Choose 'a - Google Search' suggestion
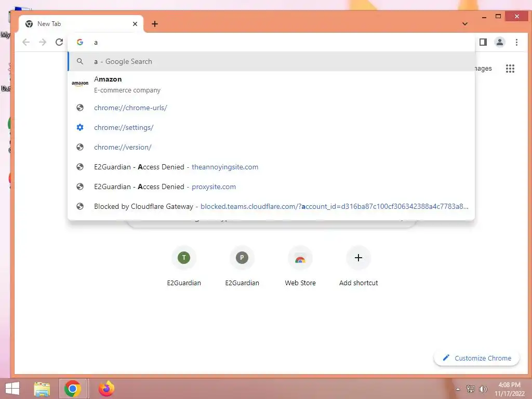 coord(271,61)
